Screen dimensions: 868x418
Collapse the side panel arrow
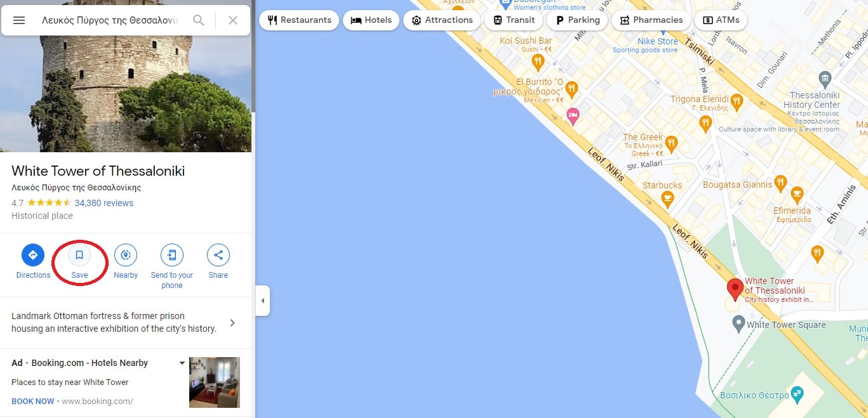click(263, 301)
